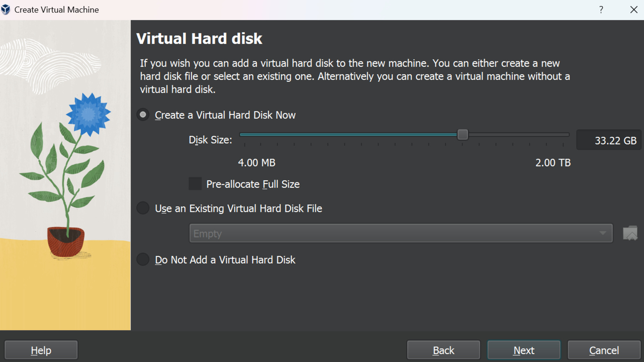Open the Empty disk file dropdown

tap(362, 233)
